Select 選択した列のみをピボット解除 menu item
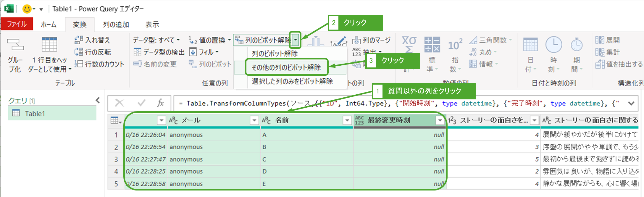This screenshot has width=644, height=197. [x=292, y=81]
